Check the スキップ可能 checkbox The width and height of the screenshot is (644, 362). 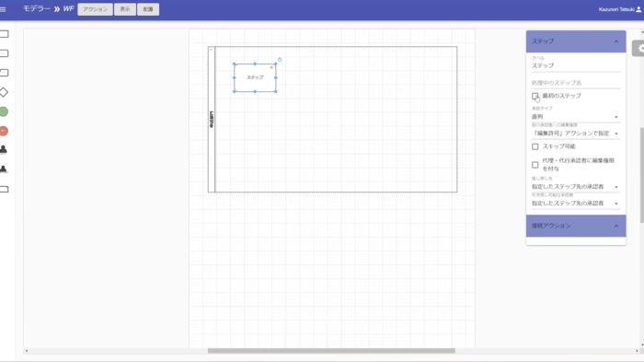(535, 146)
